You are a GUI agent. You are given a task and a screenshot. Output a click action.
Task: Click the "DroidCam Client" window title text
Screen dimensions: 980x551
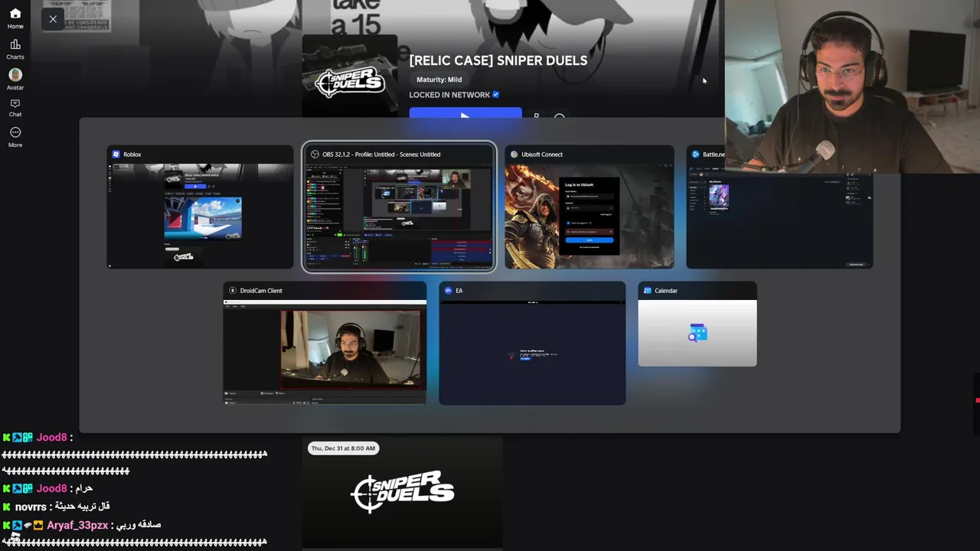tap(261, 291)
